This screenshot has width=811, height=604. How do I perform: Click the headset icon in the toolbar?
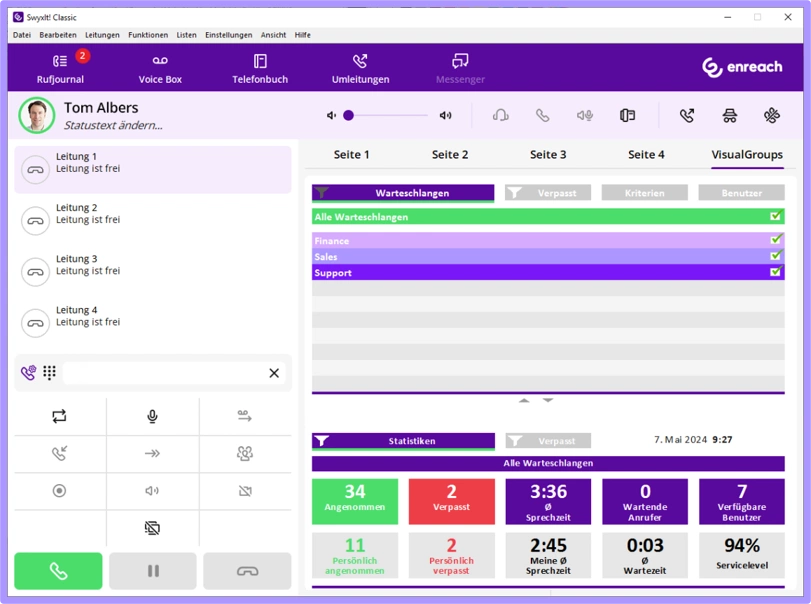pos(501,116)
